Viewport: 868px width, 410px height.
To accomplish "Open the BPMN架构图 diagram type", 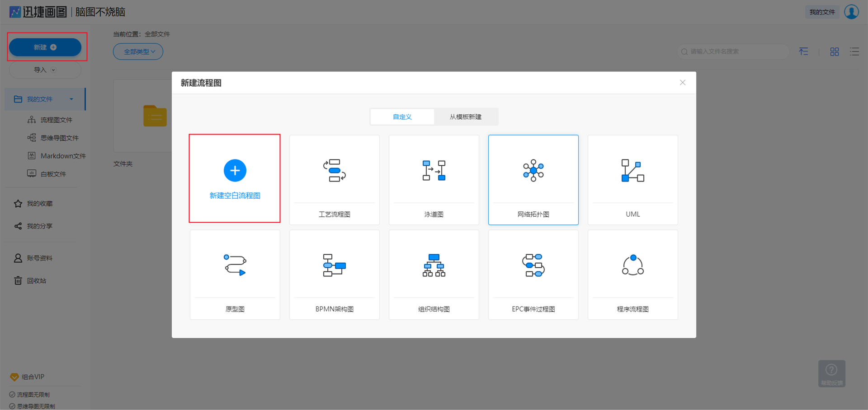I will pyautogui.click(x=334, y=266).
